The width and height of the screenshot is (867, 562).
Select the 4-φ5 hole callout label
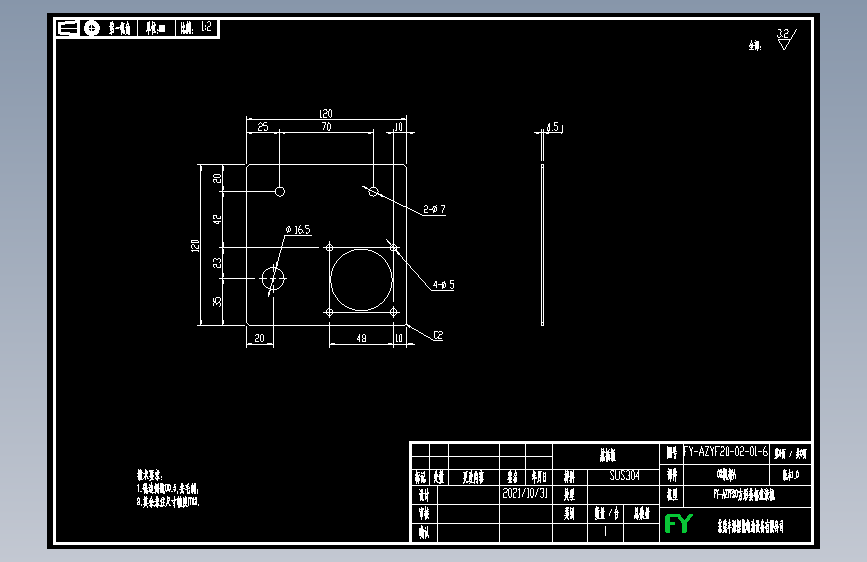[443, 285]
